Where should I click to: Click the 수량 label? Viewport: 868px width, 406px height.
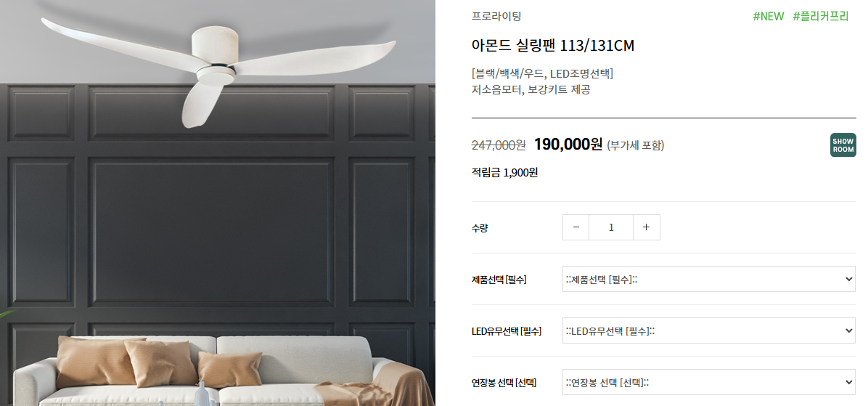(480, 227)
